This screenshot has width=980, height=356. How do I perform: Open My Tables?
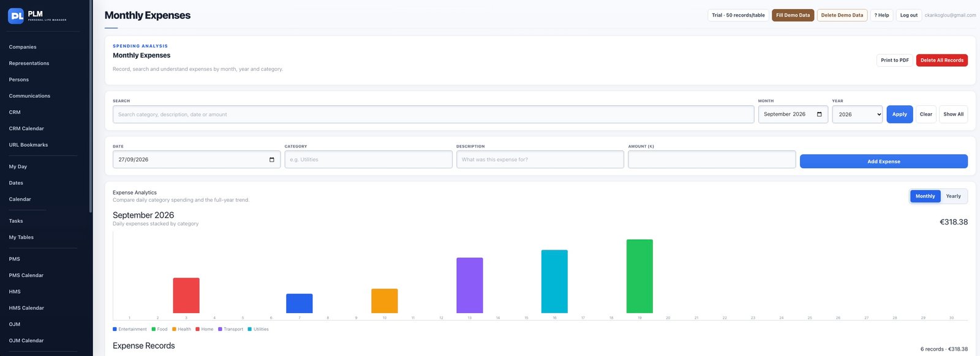click(x=21, y=237)
